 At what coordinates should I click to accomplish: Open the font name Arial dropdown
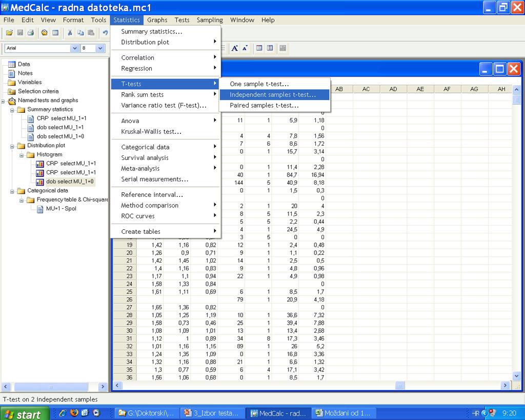point(75,48)
